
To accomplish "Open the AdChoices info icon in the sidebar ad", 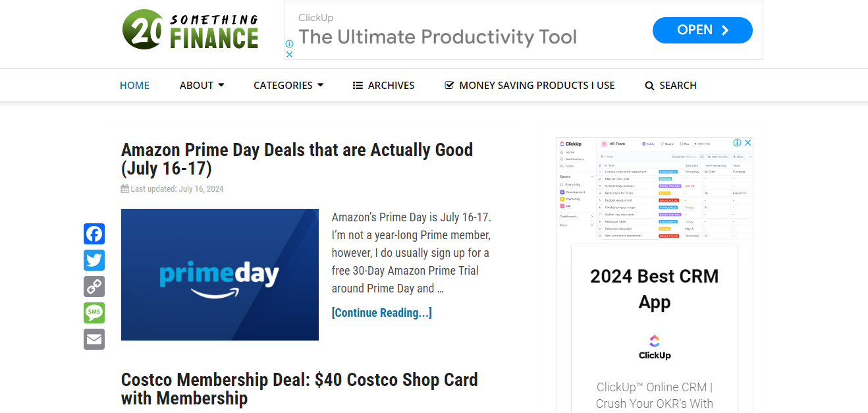I will point(738,142).
